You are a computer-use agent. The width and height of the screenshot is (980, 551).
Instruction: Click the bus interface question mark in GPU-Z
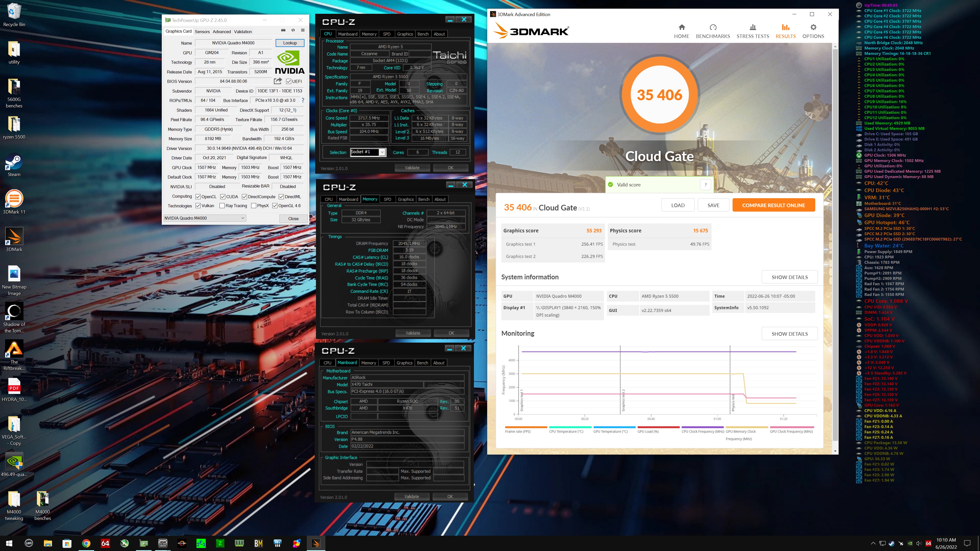click(x=303, y=101)
